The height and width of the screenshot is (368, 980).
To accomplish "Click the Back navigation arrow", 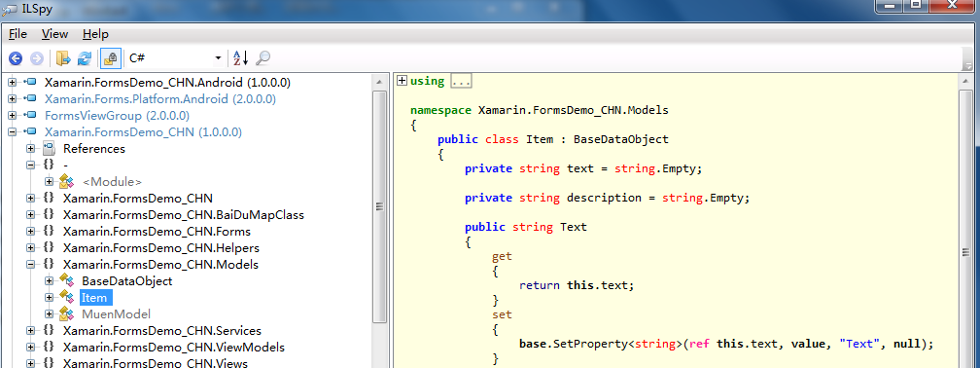I will click(16, 58).
